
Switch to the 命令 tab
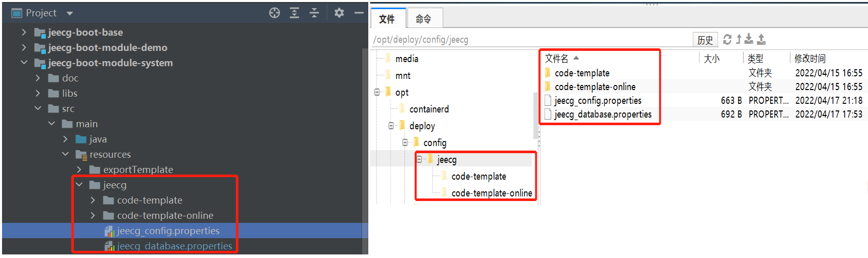pyautogui.click(x=424, y=19)
